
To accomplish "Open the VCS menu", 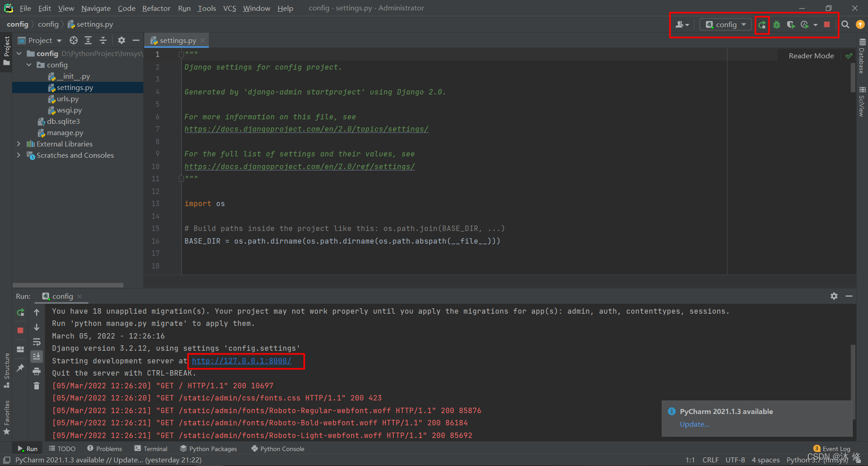I will point(230,8).
